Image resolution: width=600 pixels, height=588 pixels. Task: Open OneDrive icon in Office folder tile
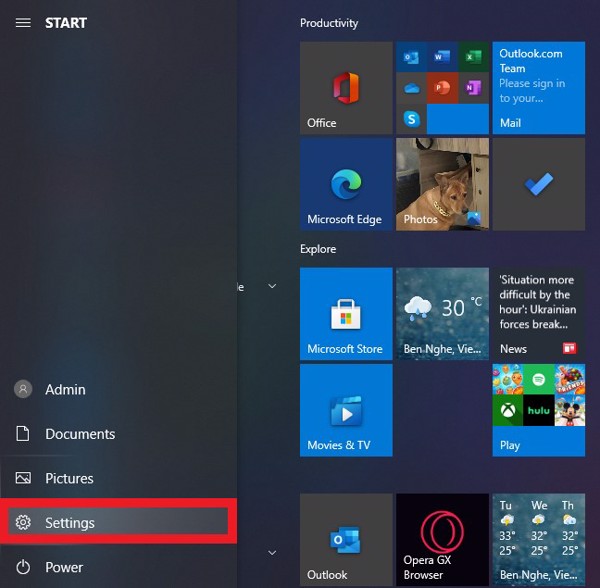(411, 88)
